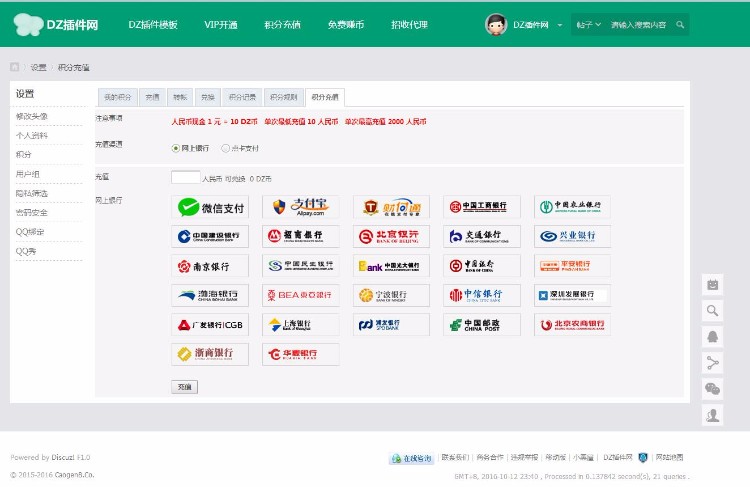Select the 网上银行 radio button
This screenshot has height=487, width=750.
click(176, 148)
